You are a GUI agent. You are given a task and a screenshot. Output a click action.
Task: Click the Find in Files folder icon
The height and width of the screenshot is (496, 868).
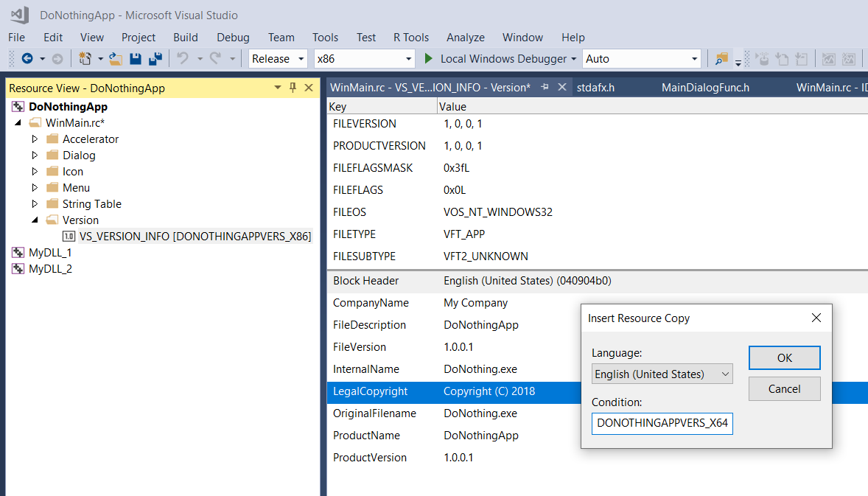coord(721,59)
